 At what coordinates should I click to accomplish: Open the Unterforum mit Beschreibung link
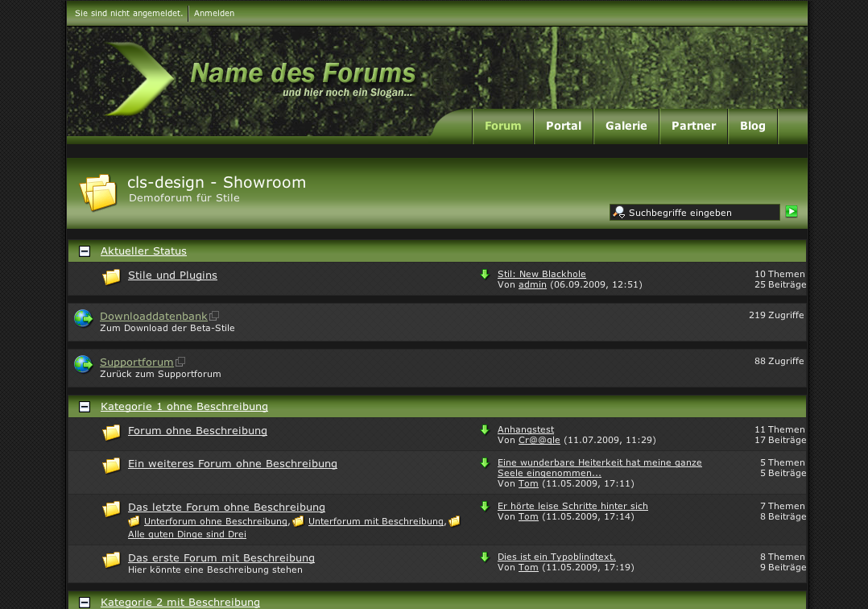[375, 521]
